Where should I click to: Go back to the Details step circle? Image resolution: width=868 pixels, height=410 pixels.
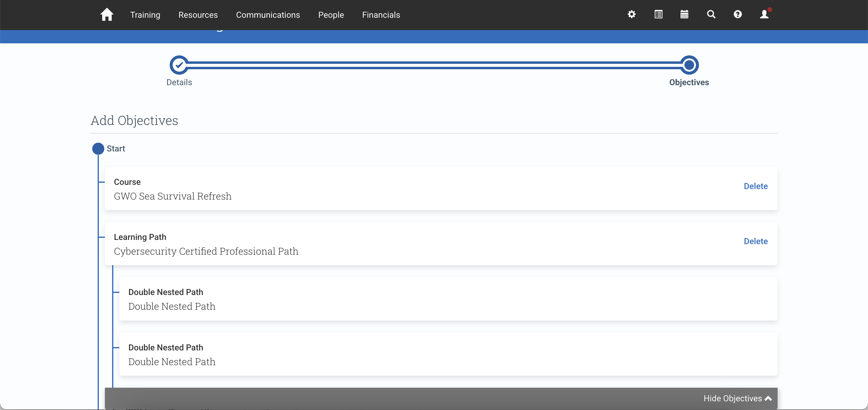tap(179, 65)
